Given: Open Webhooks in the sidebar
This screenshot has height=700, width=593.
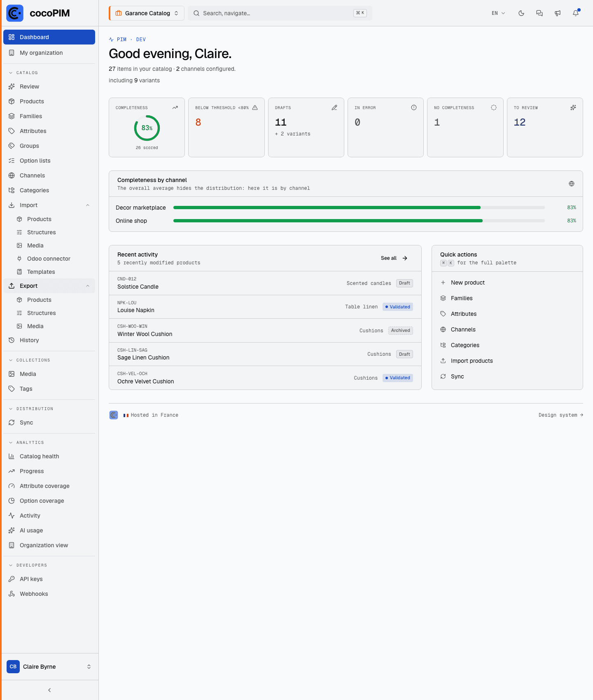Looking at the screenshot, I should click(x=49, y=594).
